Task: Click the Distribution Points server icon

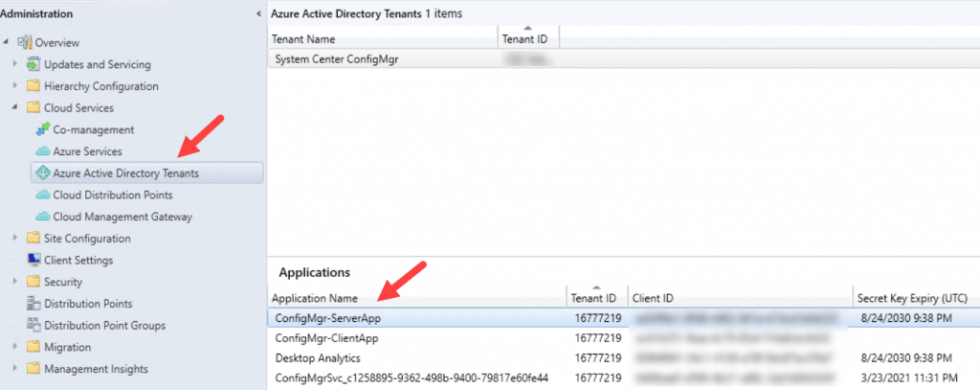Action: 33,304
